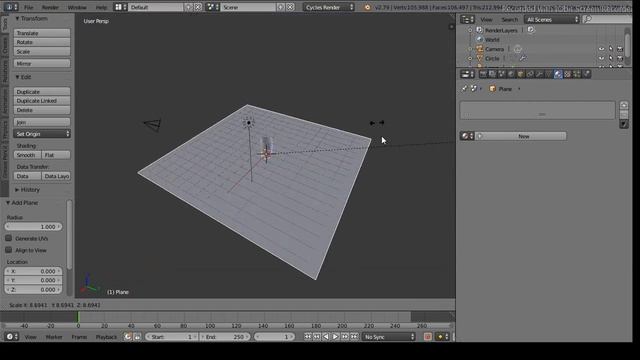
Task: Add a material slot with plus button
Action: click(x=624, y=105)
